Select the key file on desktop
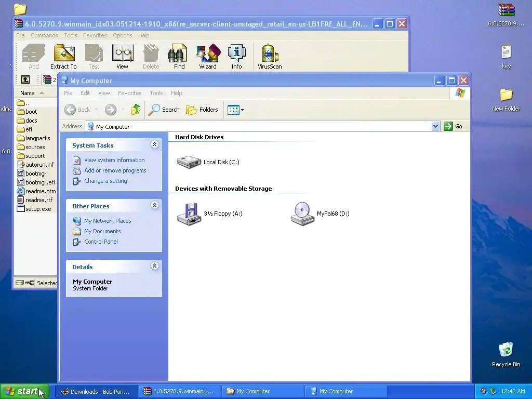Screen dimensions: 532x399 (506, 57)
